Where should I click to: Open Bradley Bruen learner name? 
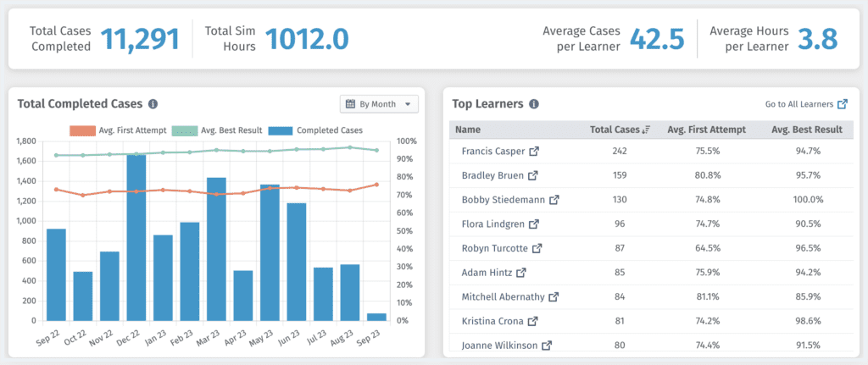tap(492, 175)
